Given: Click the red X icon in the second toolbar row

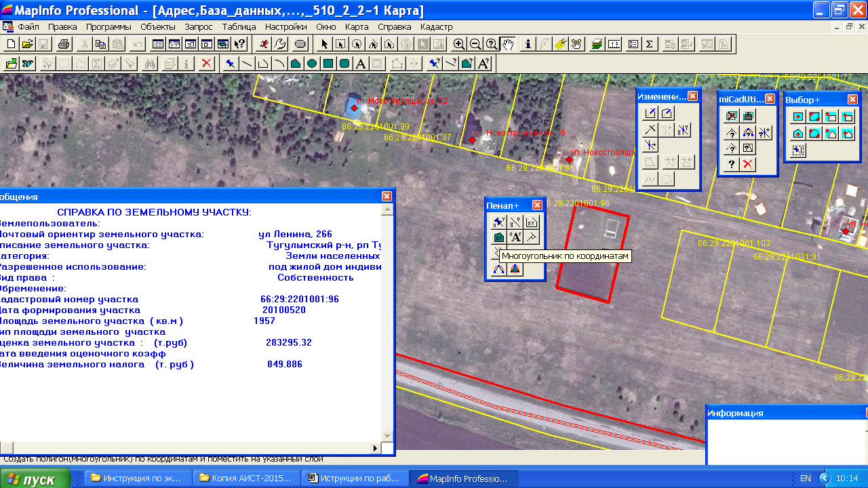Looking at the screenshot, I should click(x=206, y=64).
